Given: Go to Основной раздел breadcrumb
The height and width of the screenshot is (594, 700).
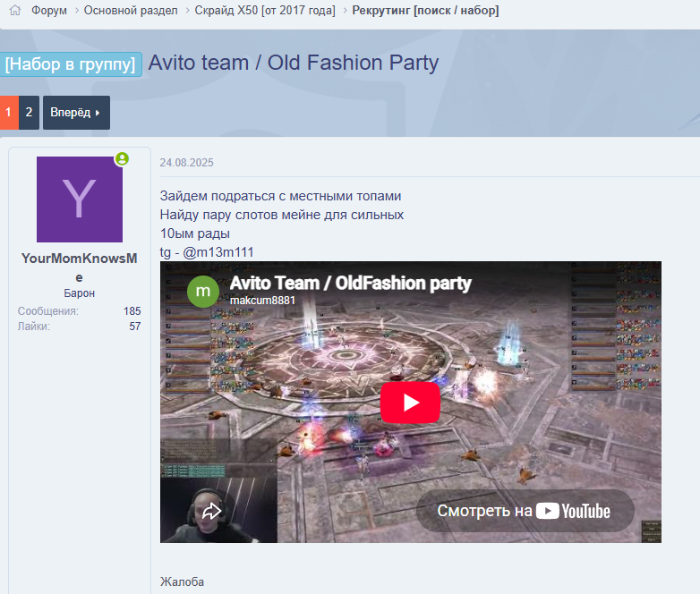Looking at the screenshot, I should coord(131,10).
